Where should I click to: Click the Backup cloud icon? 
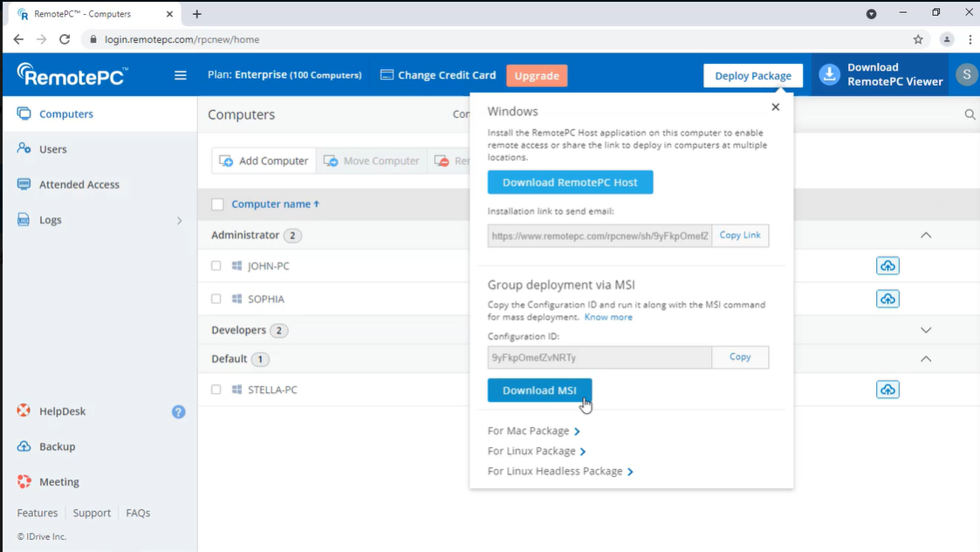tap(24, 446)
